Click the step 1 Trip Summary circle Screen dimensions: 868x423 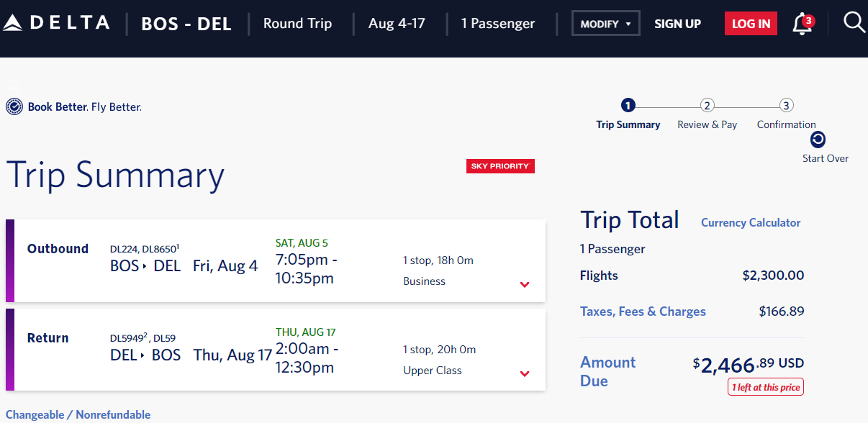628,106
